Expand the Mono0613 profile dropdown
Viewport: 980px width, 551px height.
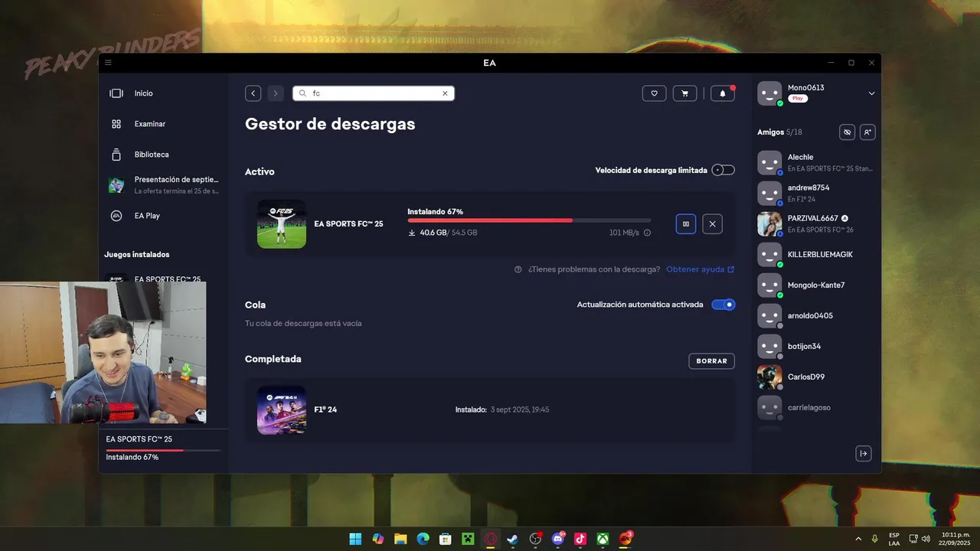click(871, 93)
